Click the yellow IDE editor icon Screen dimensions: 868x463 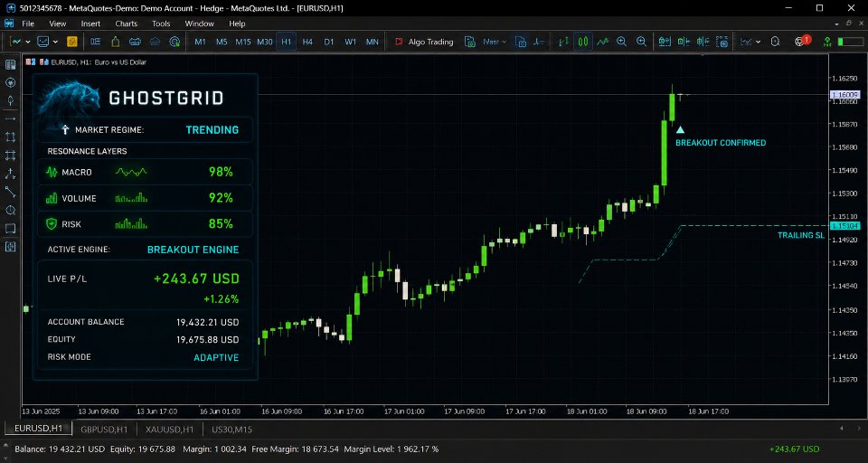click(72, 42)
